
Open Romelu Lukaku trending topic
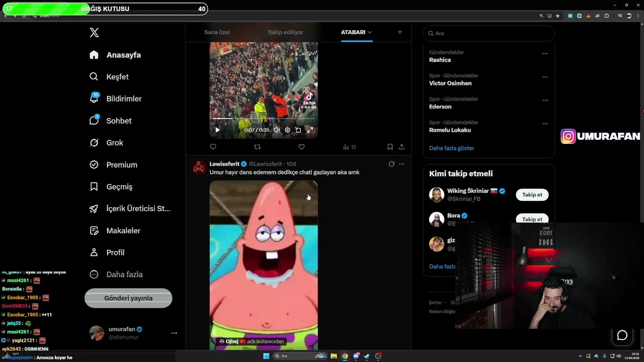pos(450,130)
